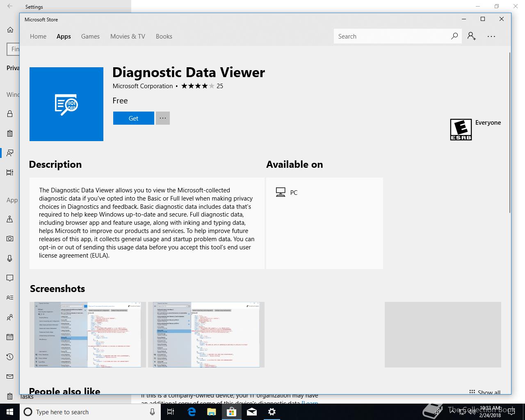Click the Cortana microphone icon
525x420 pixels.
tap(152, 412)
